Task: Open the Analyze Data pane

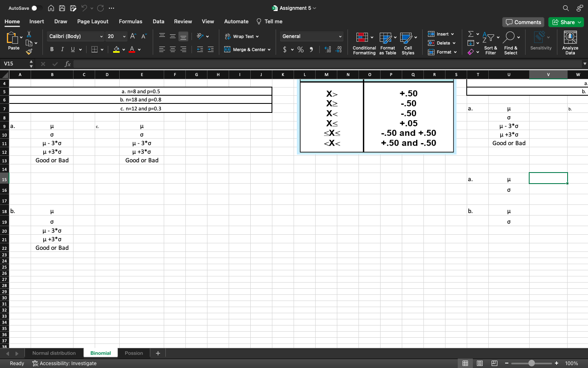Action: click(x=570, y=42)
